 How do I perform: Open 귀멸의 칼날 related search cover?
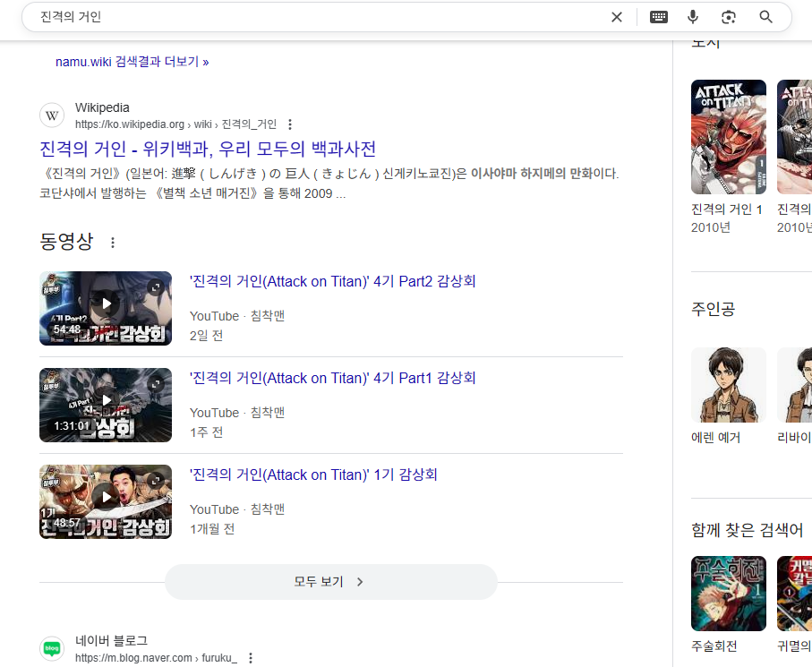coord(794,594)
